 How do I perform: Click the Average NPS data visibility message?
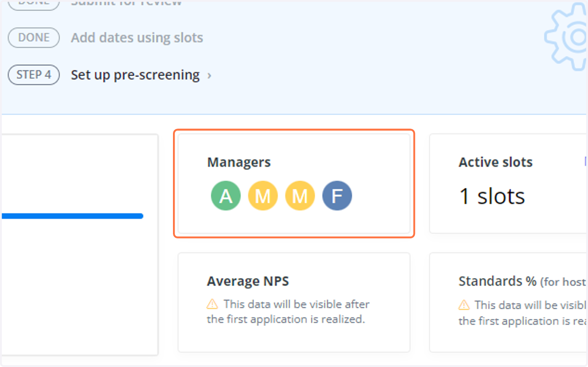click(x=288, y=312)
